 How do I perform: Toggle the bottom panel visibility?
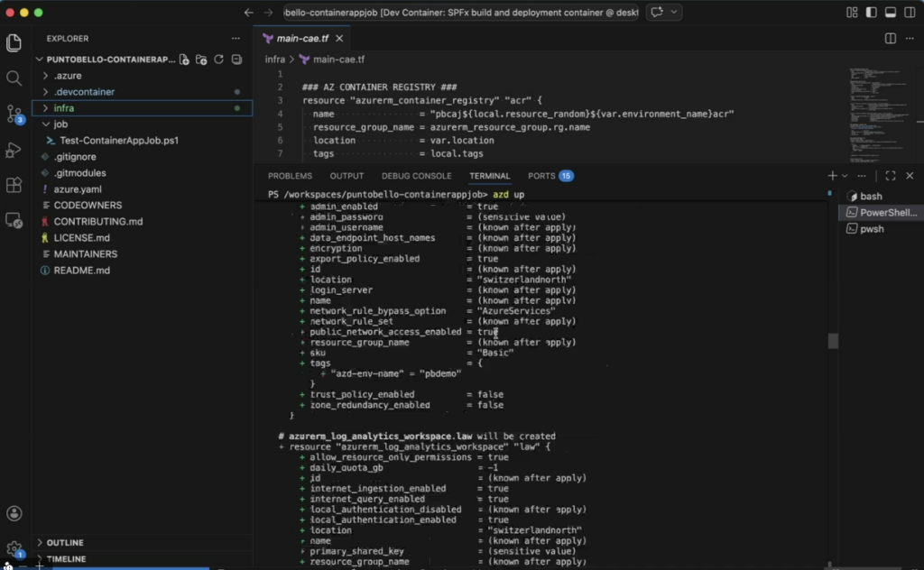pos(890,13)
